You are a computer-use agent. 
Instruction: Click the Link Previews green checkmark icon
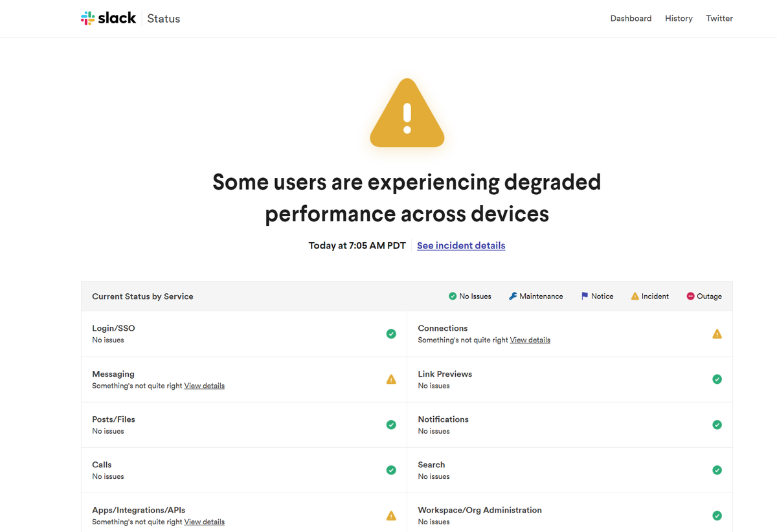717,379
